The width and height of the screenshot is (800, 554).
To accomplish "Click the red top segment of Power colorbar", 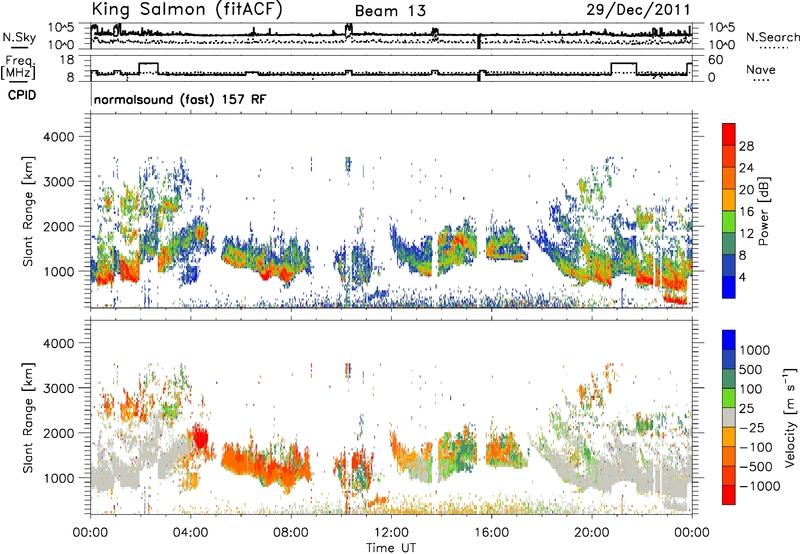I will coord(729,134).
